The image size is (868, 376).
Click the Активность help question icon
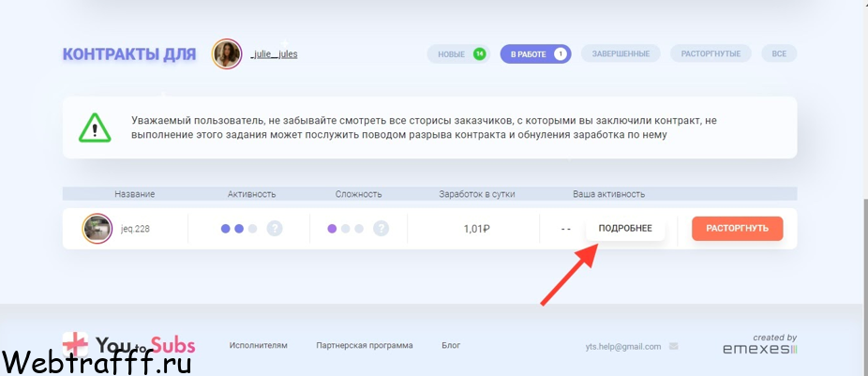275,228
